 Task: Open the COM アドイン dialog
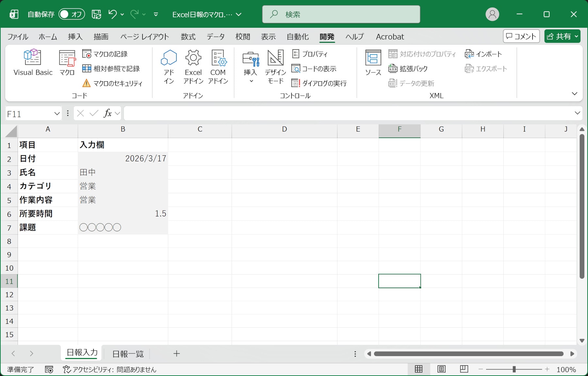point(218,67)
